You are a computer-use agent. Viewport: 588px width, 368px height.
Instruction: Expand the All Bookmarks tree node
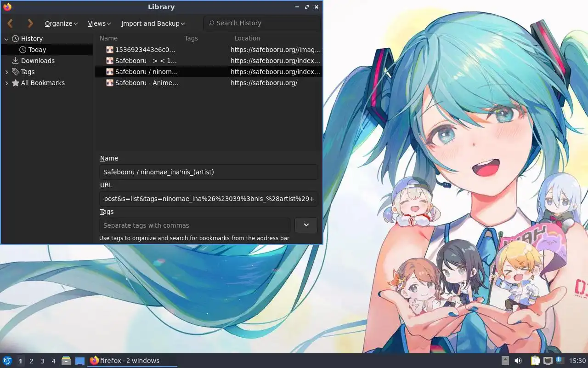pyautogui.click(x=6, y=83)
